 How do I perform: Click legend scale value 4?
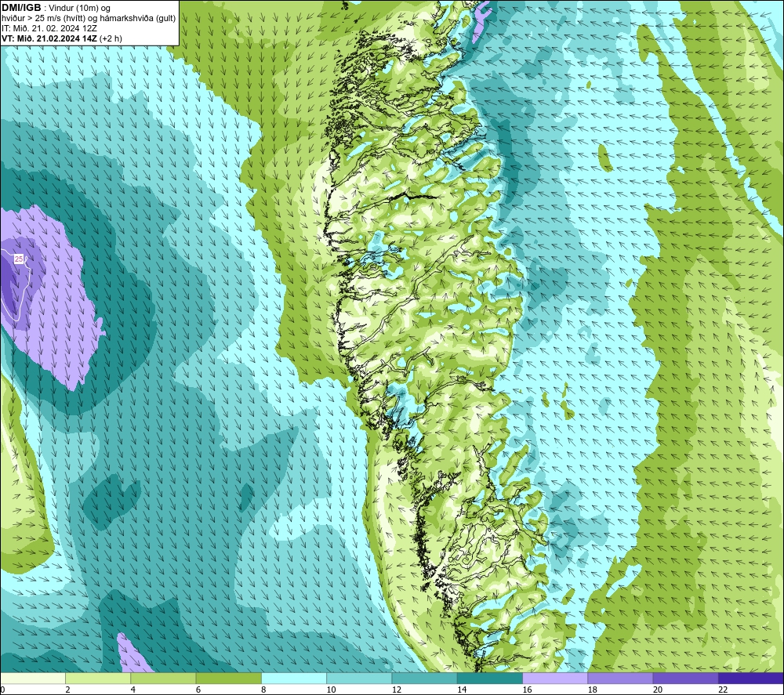pos(133,690)
